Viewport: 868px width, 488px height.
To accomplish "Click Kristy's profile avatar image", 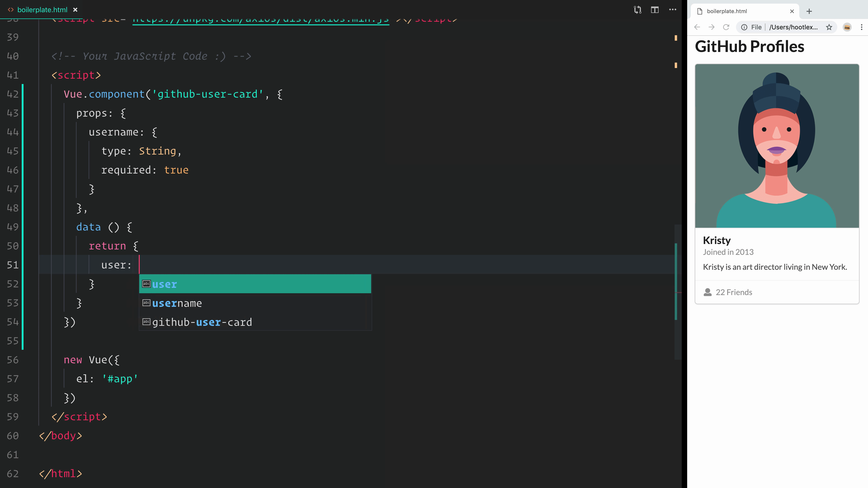I will (x=777, y=146).
